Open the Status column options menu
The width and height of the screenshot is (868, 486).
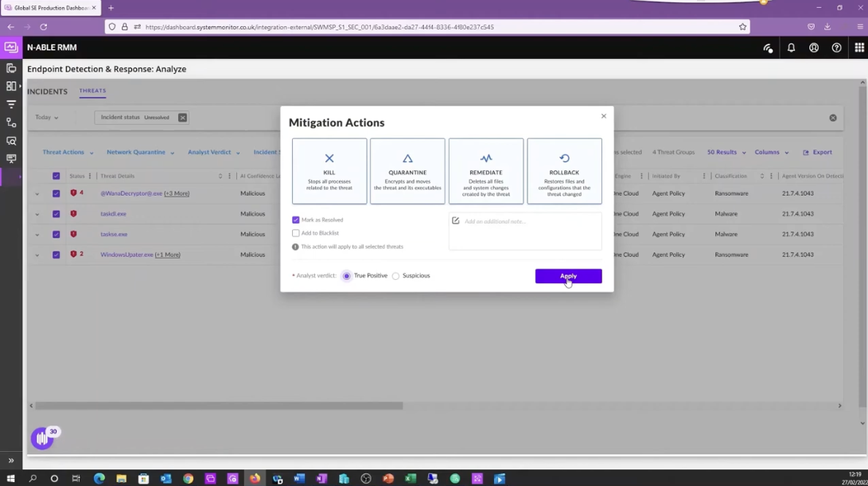[x=90, y=176]
